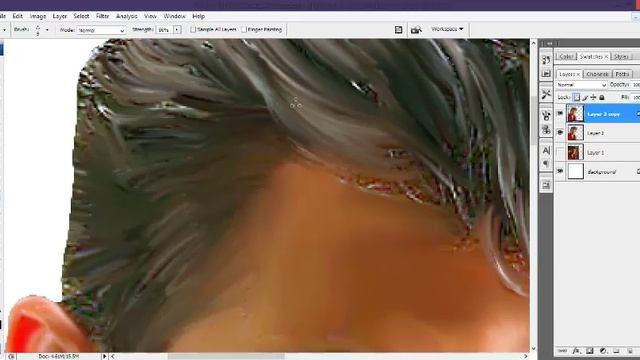This screenshot has height=360, width=640.
Task: Switch to the Styles tab
Action: pos(621,56)
